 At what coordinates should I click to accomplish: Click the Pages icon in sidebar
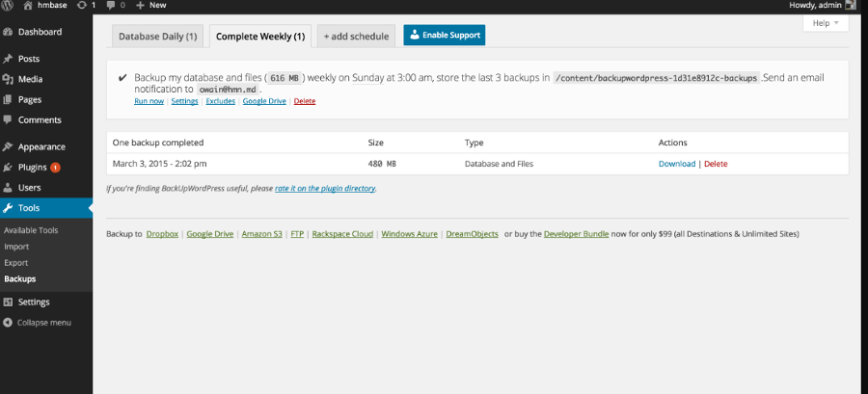click(7, 100)
